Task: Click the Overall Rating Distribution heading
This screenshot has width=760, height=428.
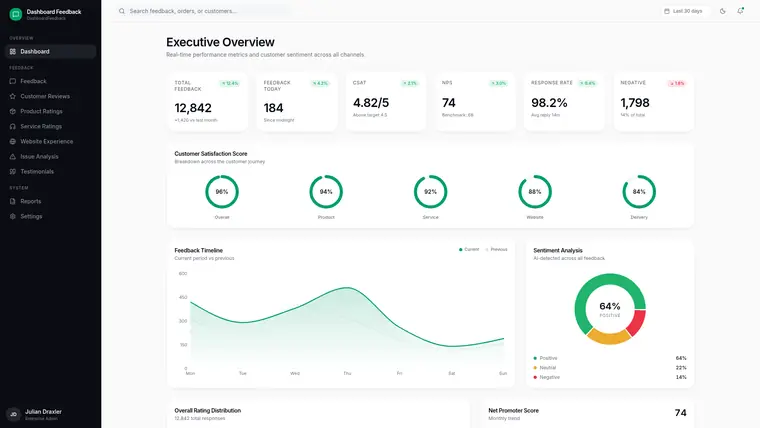Action: [207, 411]
